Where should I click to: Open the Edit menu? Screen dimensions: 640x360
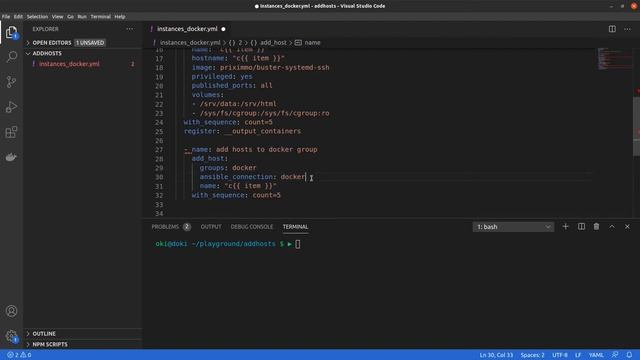point(18,17)
